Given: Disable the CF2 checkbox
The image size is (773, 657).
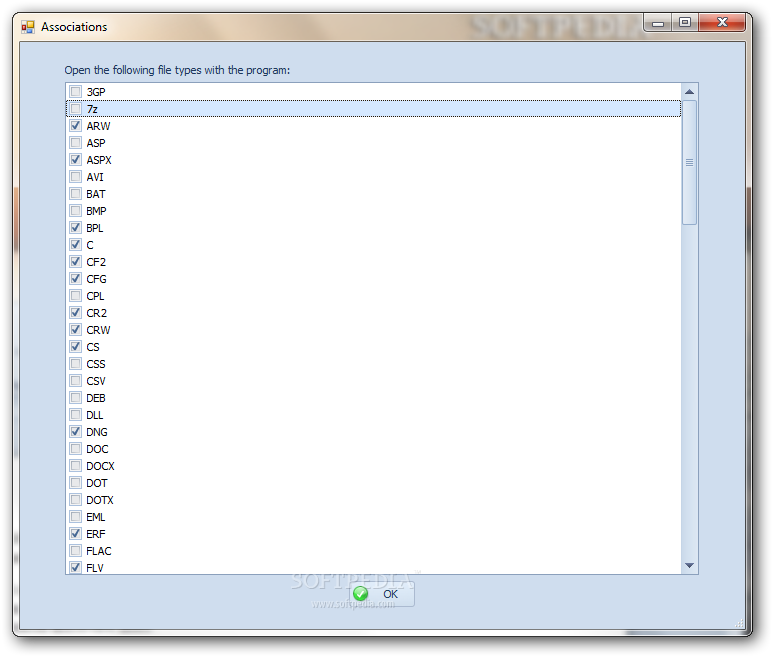Looking at the screenshot, I should [75, 262].
